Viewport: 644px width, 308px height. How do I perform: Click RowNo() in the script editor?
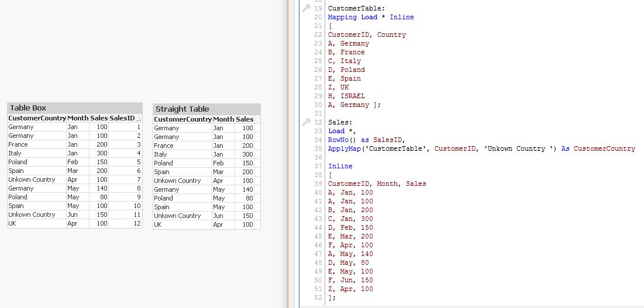pos(340,140)
